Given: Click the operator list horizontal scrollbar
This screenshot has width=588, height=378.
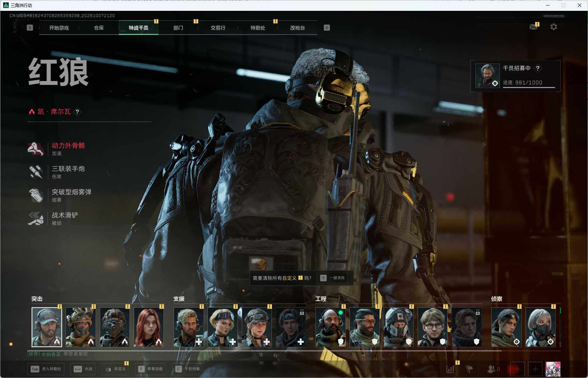Looking at the screenshot, I should coord(264,350).
